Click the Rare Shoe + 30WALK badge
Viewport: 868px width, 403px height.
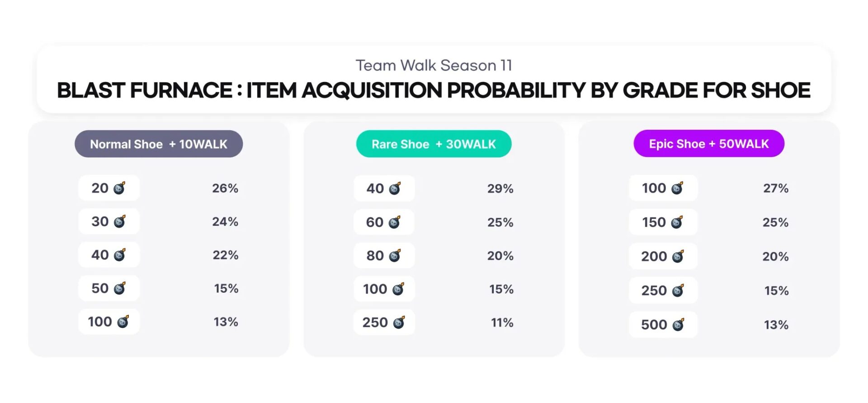pos(434,144)
